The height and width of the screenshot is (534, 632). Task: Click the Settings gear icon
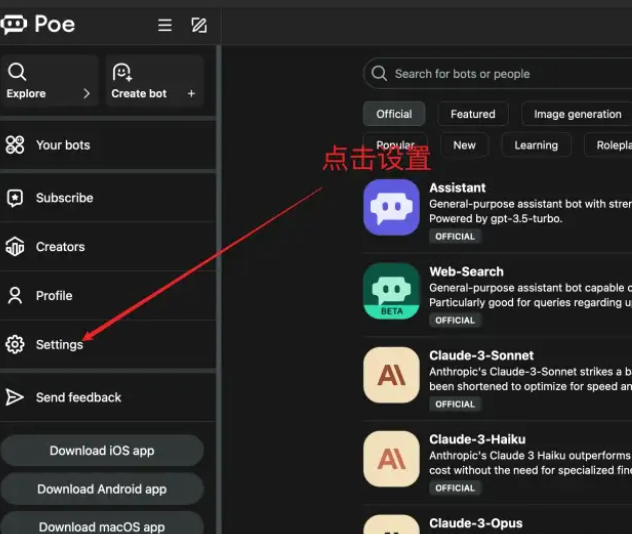coord(15,345)
